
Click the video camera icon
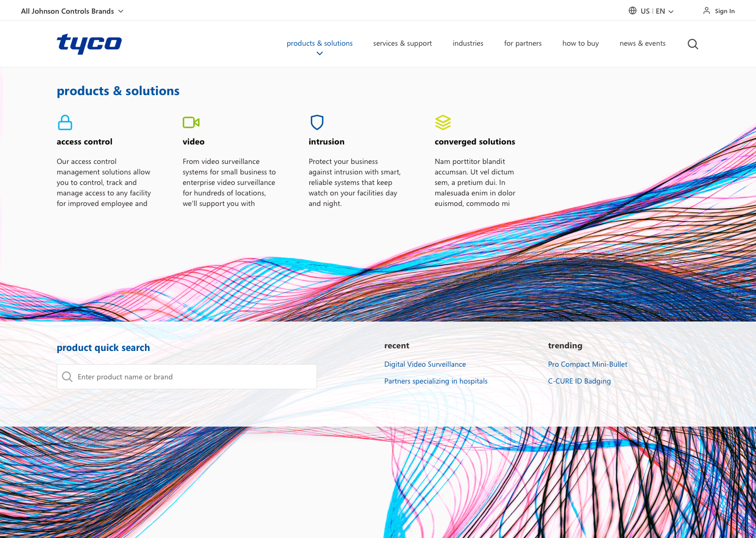coord(191,122)
